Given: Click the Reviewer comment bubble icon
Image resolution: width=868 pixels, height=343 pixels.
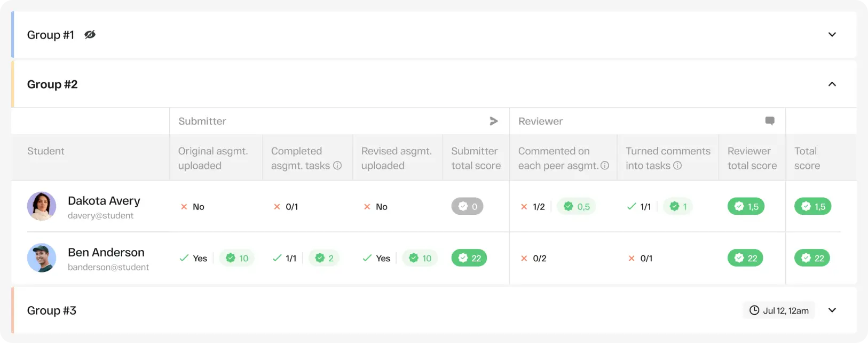Looking at the screenshot, I should coord(770,121).
